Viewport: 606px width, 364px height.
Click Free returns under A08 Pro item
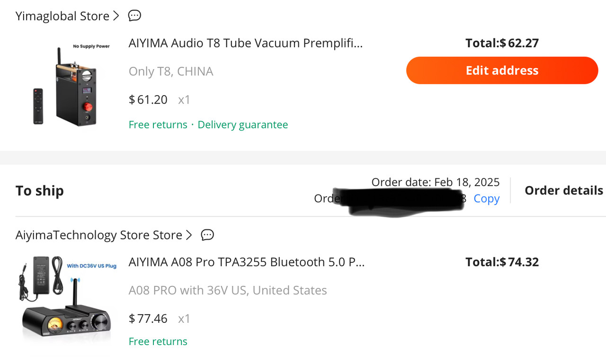158,342
